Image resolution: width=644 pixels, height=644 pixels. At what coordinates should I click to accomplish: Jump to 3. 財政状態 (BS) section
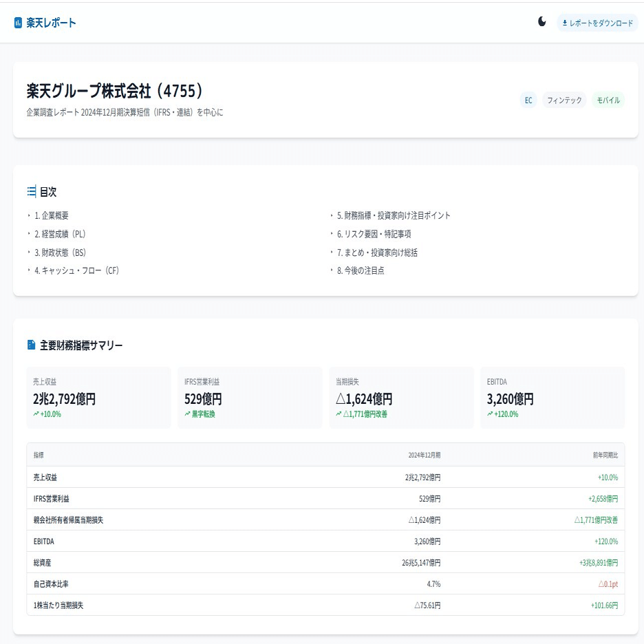click(60, 253)
